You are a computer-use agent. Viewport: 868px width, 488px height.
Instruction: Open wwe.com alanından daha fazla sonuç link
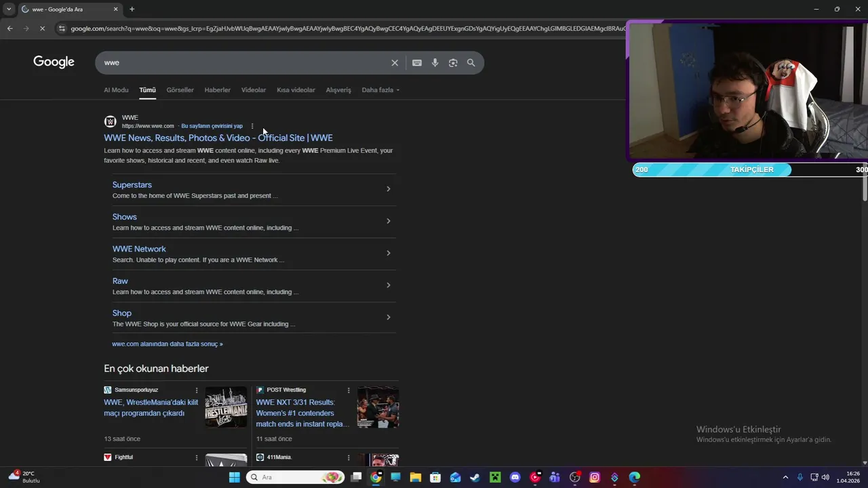(x=167, y=344)
